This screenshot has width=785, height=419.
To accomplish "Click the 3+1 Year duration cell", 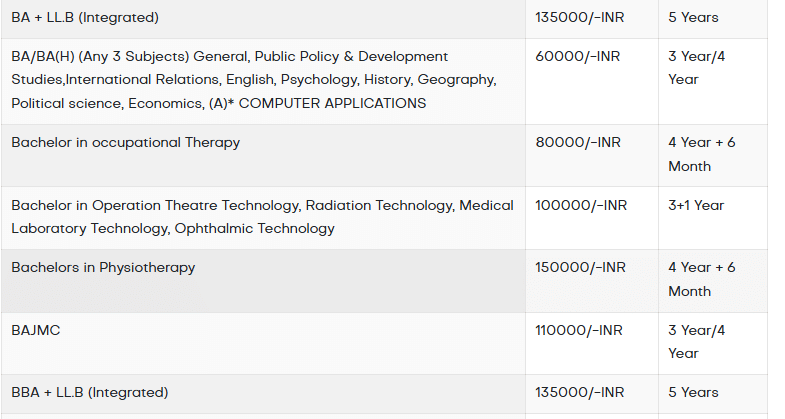I will point(696,205).
